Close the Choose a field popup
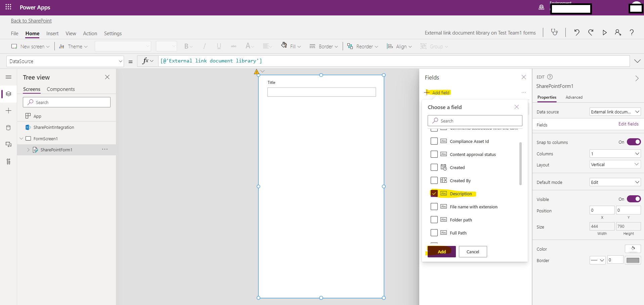The height and width of the screenshot is (305, 644). tap(516, 107)
